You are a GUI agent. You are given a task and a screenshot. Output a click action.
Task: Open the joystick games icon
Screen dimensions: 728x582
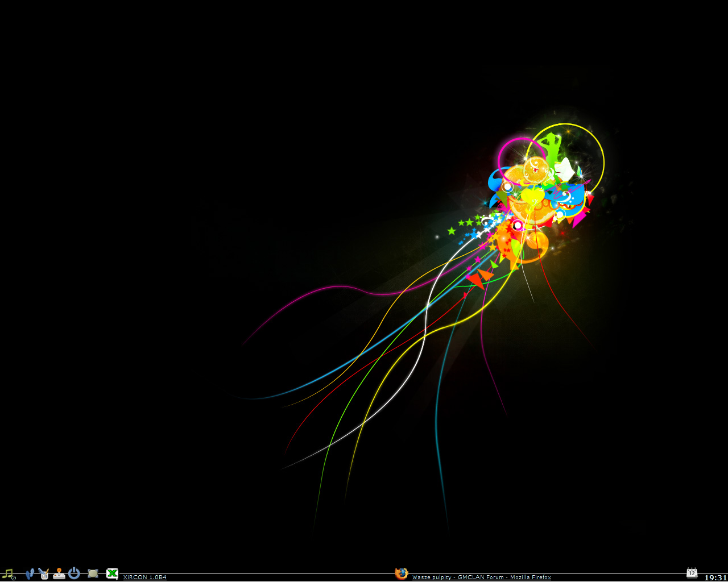59,574
